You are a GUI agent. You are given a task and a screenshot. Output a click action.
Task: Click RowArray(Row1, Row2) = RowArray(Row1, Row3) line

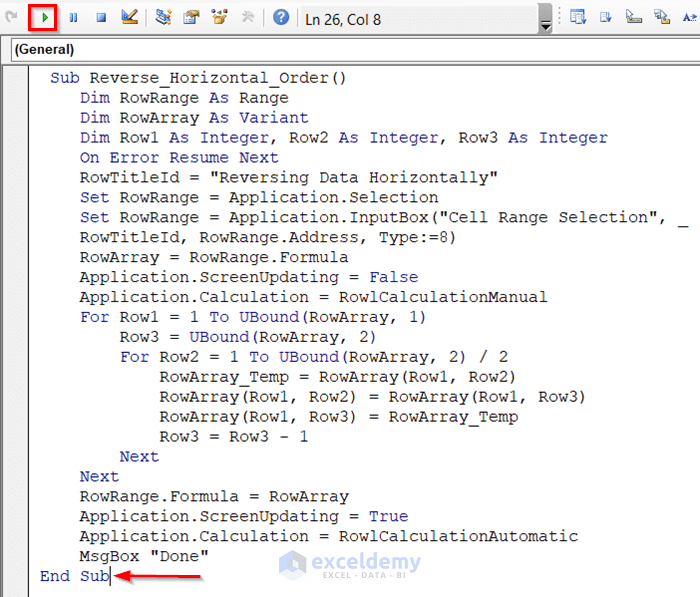[372, 397]
